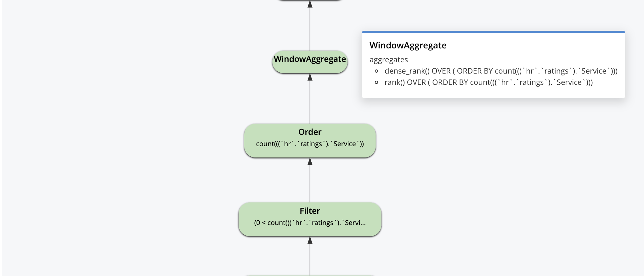Click the Order node title
Screen dimensions: 644x276
coord(310,132)
